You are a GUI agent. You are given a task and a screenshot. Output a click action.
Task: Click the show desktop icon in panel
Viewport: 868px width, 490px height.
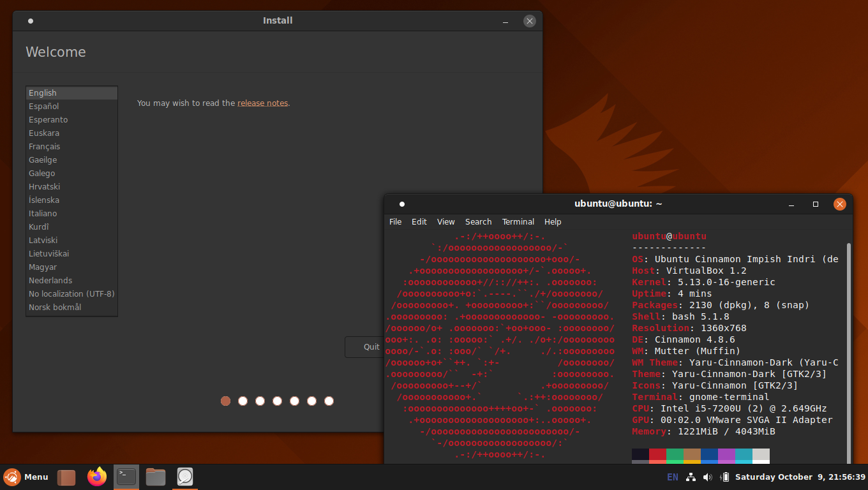click(x=66, y=477)
